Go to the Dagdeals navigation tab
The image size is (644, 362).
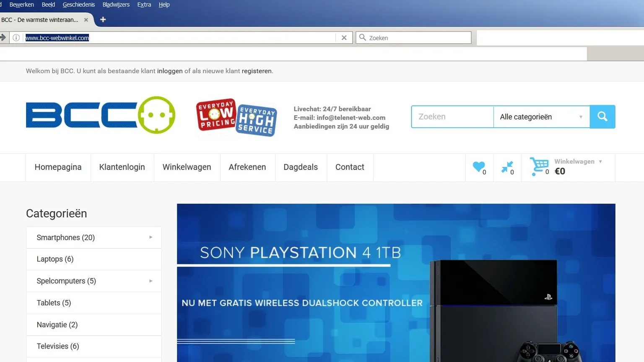300,167
